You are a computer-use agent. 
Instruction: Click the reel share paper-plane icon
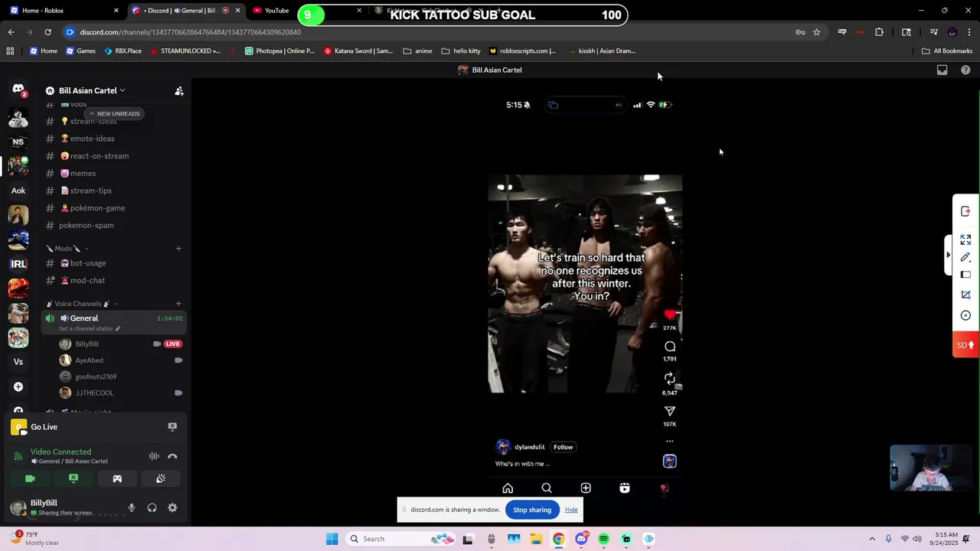point(670,412)
